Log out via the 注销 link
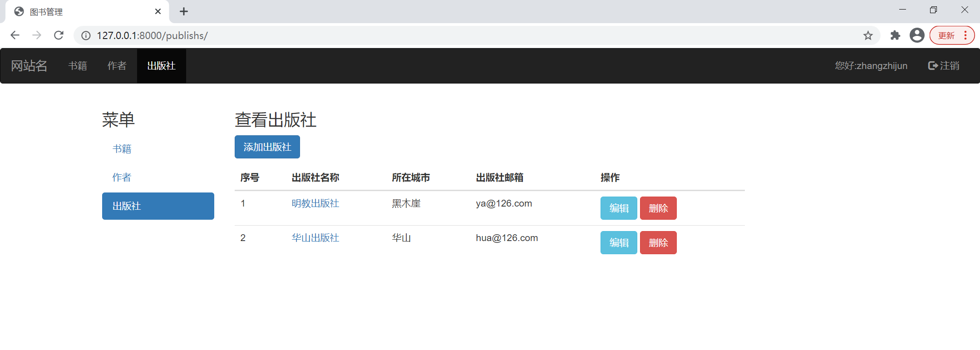 [944, 66]
